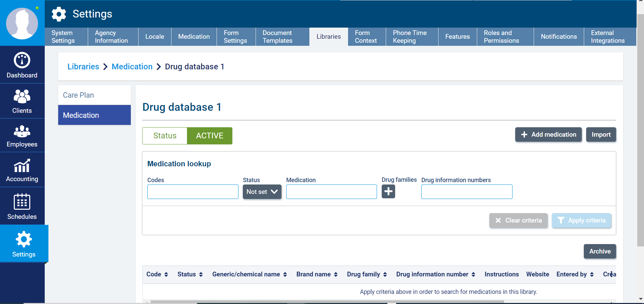Open Accounting in the sidebar
Screen dimensions: 644x304
pos(22,170)
